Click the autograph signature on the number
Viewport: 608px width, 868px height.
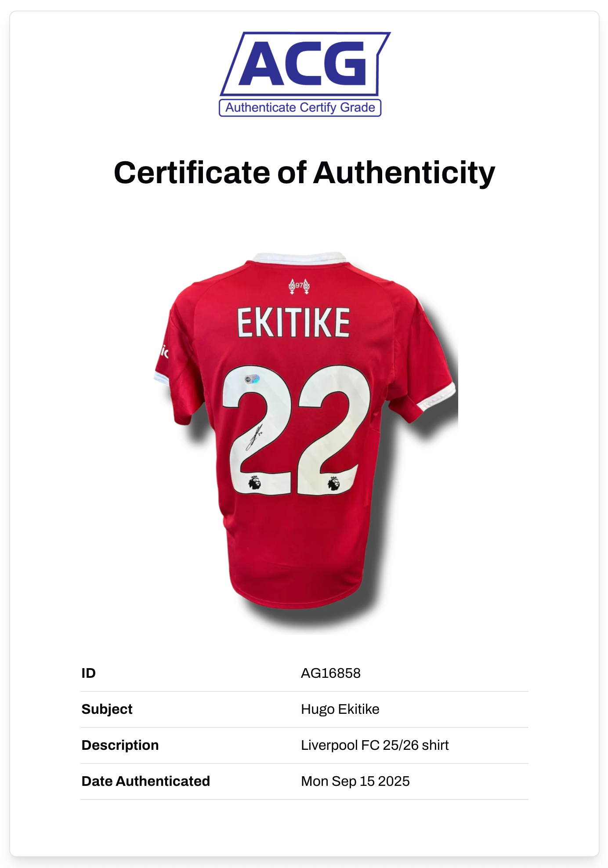coord(254,437)
